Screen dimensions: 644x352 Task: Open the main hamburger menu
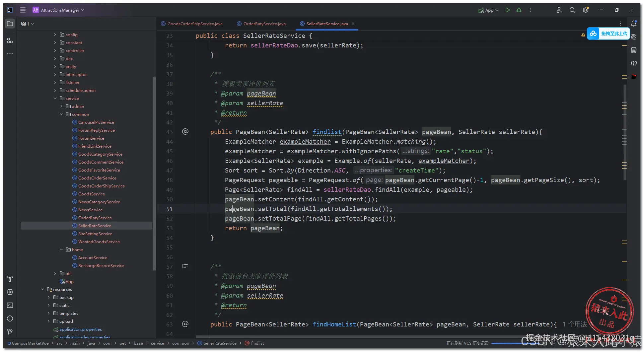pos(23,10)
